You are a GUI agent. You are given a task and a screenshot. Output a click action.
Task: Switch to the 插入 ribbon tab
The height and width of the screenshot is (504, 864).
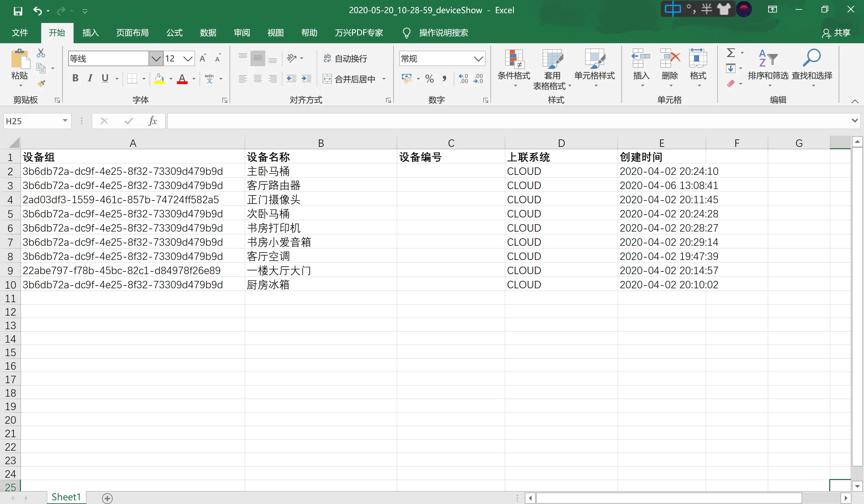click(90, 33)
